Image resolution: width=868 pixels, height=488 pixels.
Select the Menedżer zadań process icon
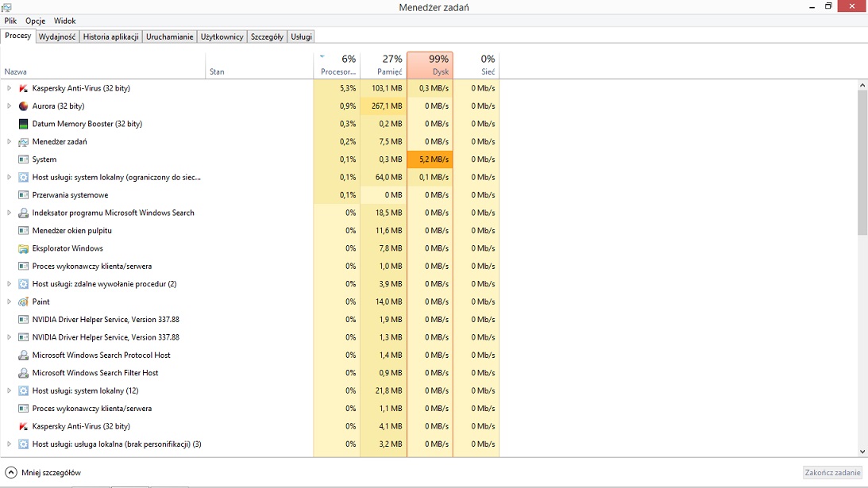coord(23,142)
